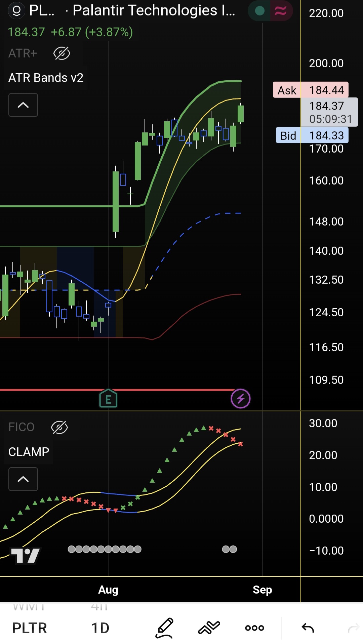Viewport: 363px width, 644px height.
Task: Redo the chart action arrow
Action: pyautogui.click(x=353, y=628)
